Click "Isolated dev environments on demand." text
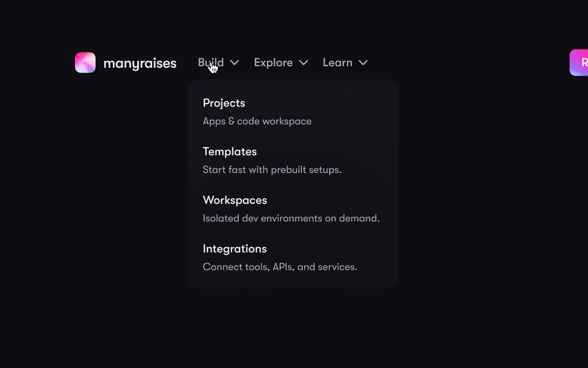This screenshot has height=368, width=588. (x=291, y=218)
